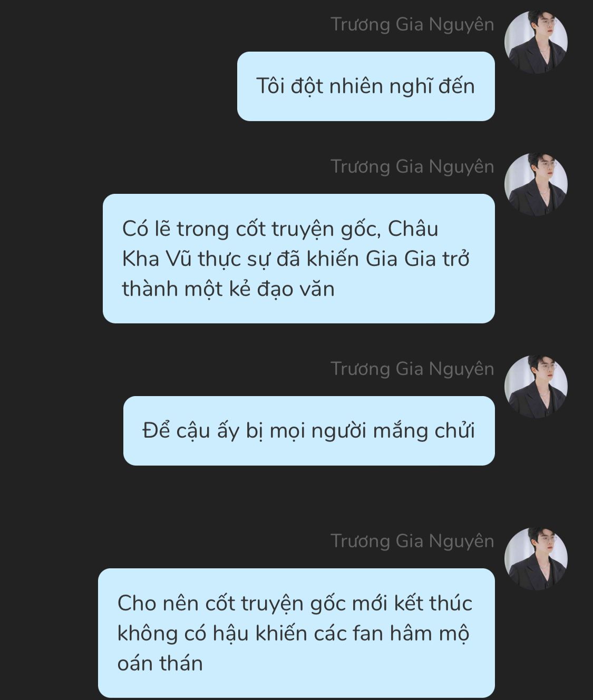Tap avatar next to the "Có lẽ trong cốt truyện" message
Screen dimensions: 593x700
536,184
